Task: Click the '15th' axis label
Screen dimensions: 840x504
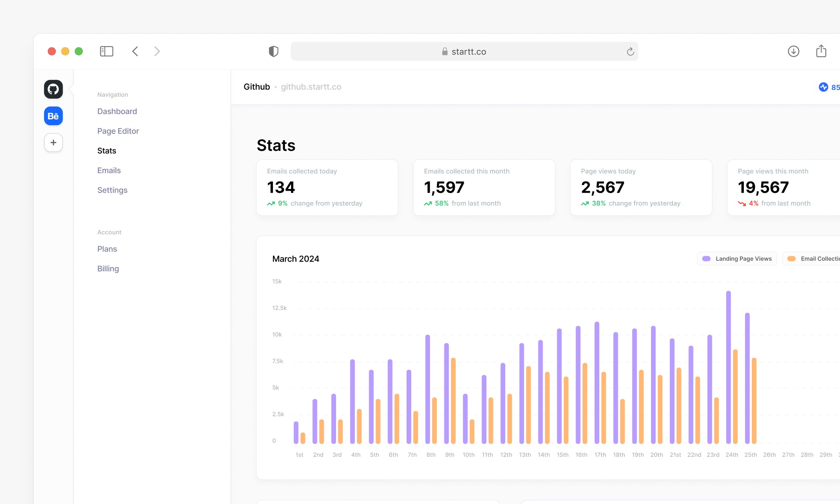Action: (x=562, y=455)
